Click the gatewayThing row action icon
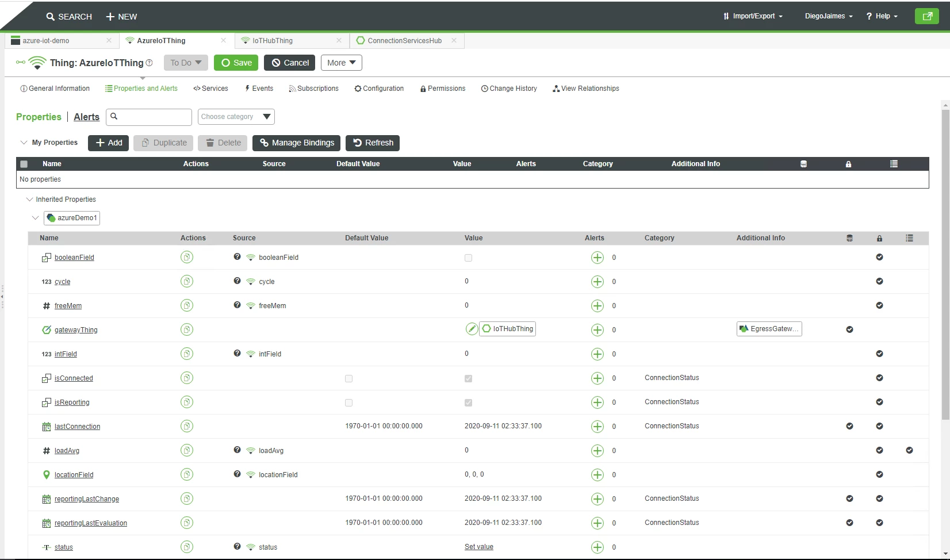950x560 pixels. [187, 329]
